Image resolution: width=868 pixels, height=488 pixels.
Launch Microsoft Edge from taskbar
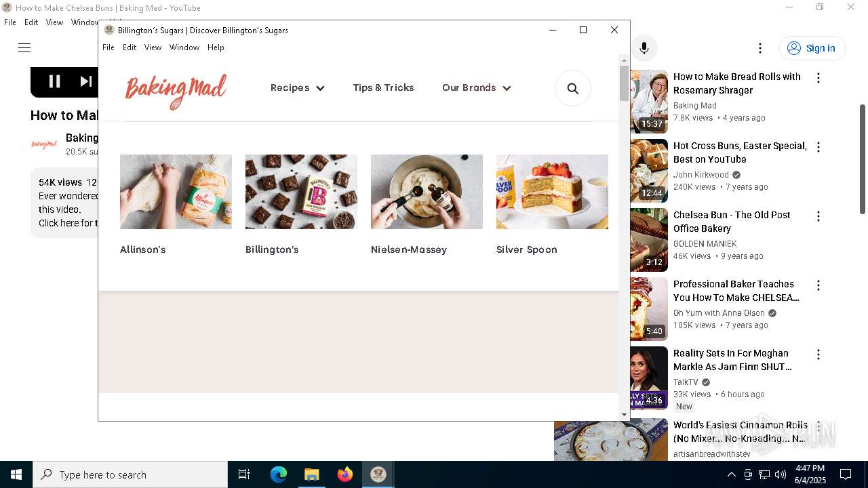[x=279, y=474]
